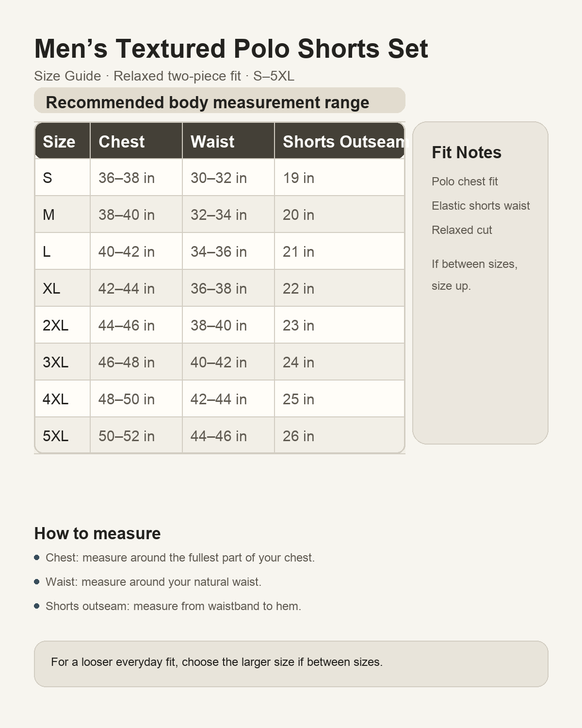Click the Men's Textured Polo Shorts Set title
582x728 pixels.
(231, 49)
